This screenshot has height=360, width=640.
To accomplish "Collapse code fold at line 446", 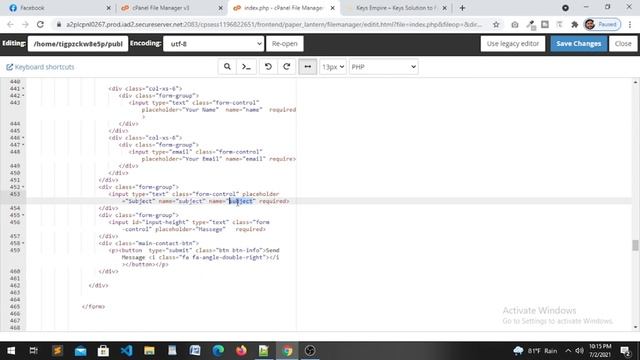I will click(23, 138).
